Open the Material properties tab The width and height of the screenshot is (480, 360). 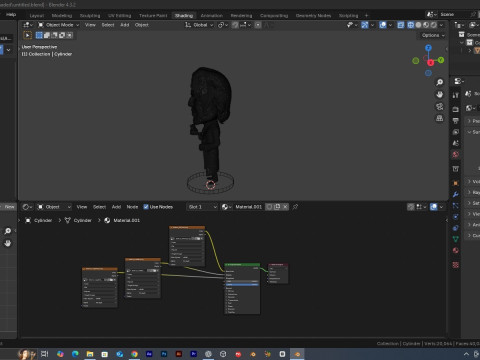click(456, 250)
